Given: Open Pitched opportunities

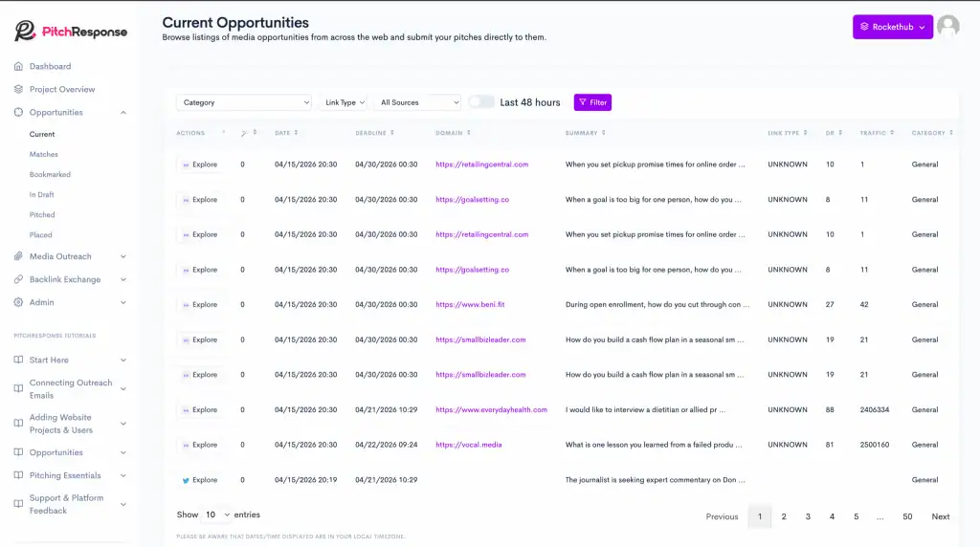Looking at the screenshot, I should tap(42, 215).
